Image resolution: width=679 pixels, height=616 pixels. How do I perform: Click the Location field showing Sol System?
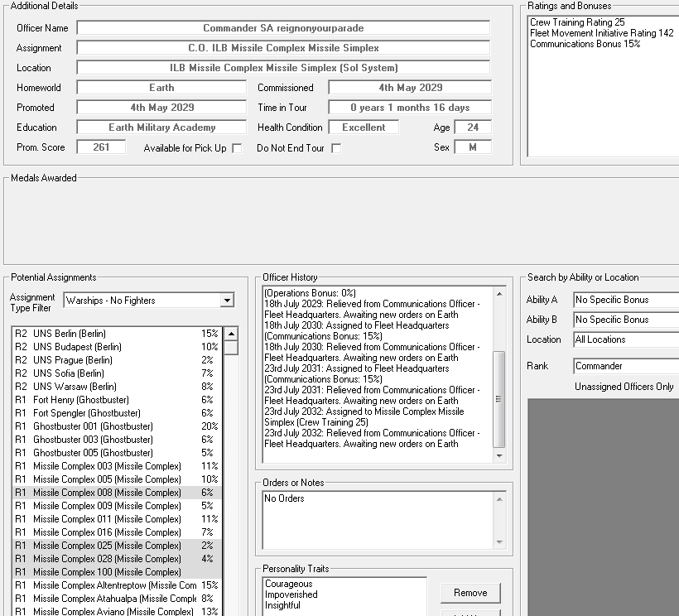[x=283, y=68]
